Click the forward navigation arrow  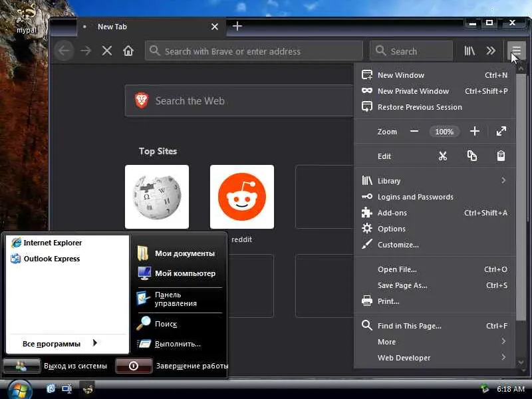[86, 51]
